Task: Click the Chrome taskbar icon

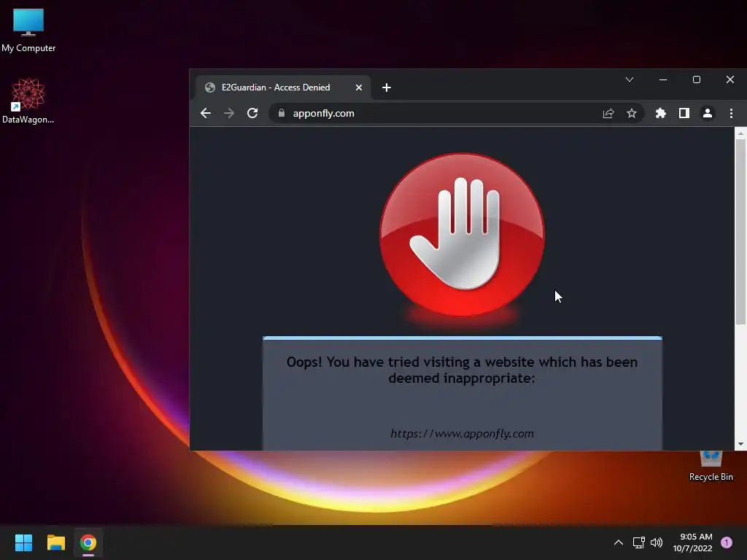Action: [x=88, y=542]
